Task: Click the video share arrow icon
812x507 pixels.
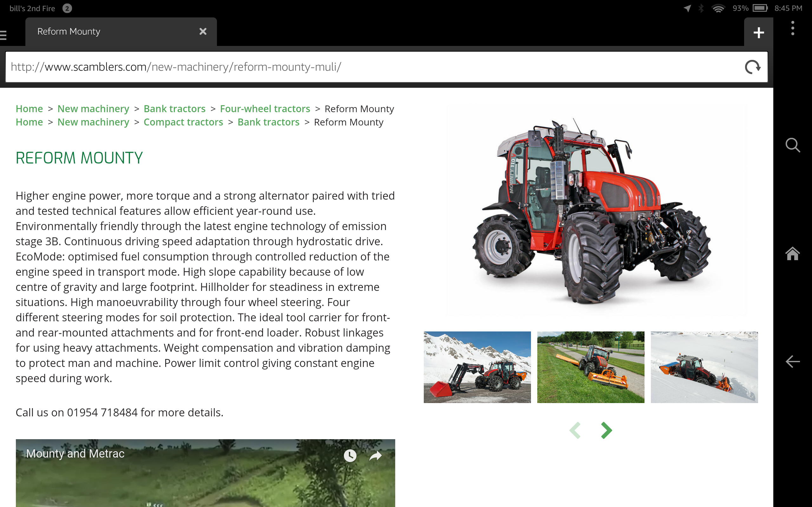Action: pos(376,455)
